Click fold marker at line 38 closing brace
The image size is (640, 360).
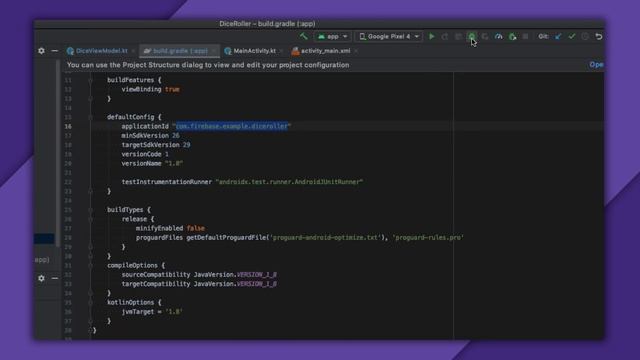[x=90, y=330]
